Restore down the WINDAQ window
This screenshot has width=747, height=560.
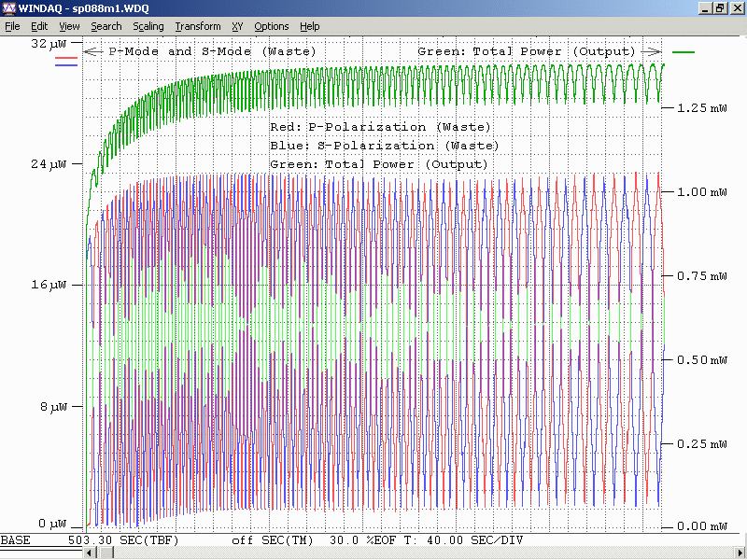721,7
